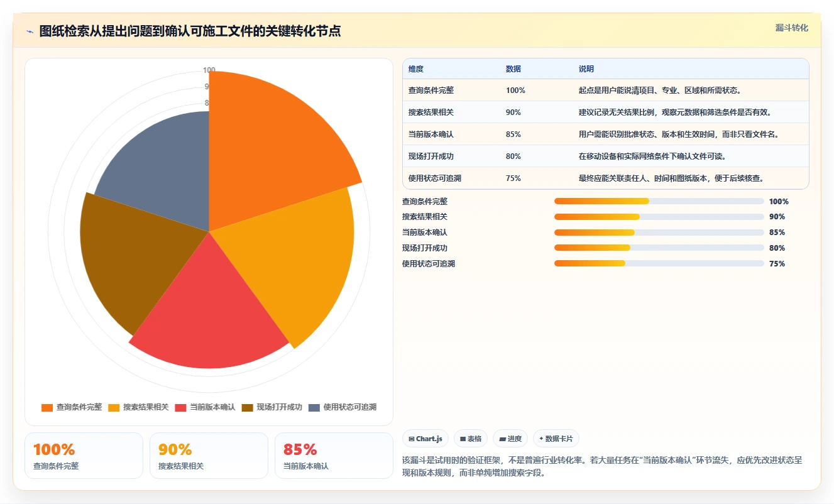Click the page title 图纸检索从提出问题
Screen dimensions: 834x504
(190, 31)
